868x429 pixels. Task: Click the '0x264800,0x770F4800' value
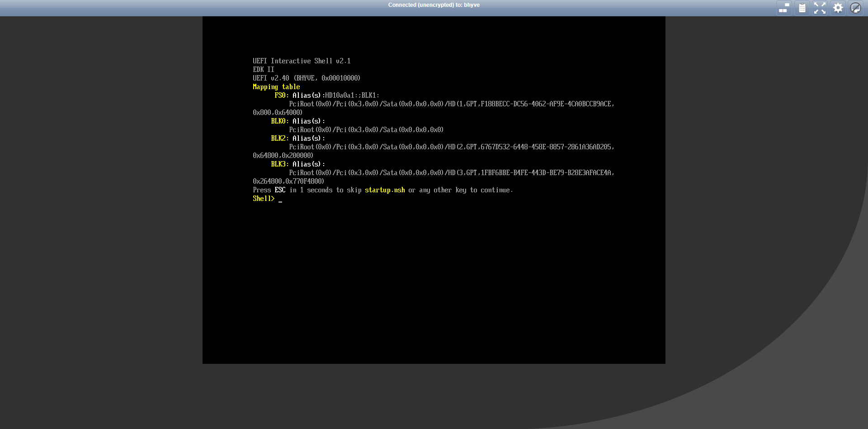point(288,181)
